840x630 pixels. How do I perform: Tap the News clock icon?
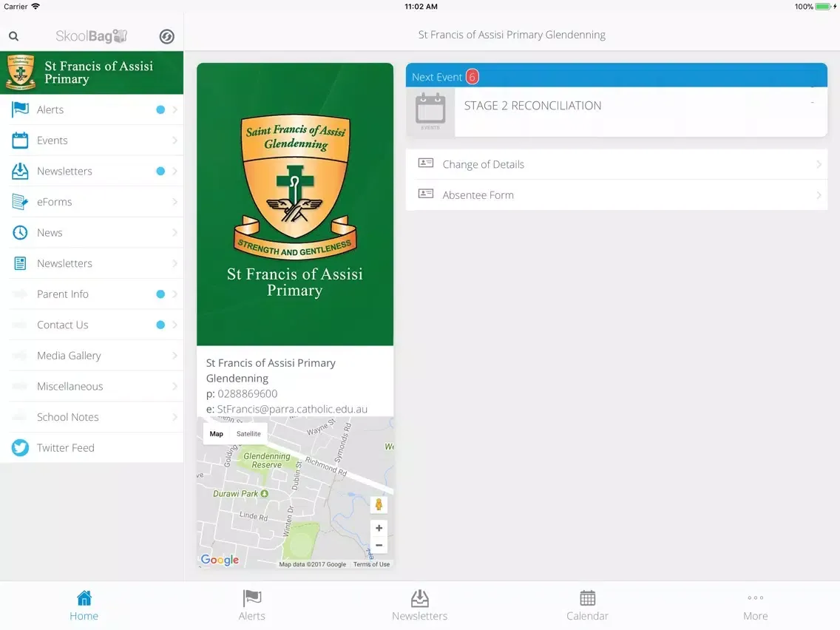pyautogui.click(x=21, y=232)
